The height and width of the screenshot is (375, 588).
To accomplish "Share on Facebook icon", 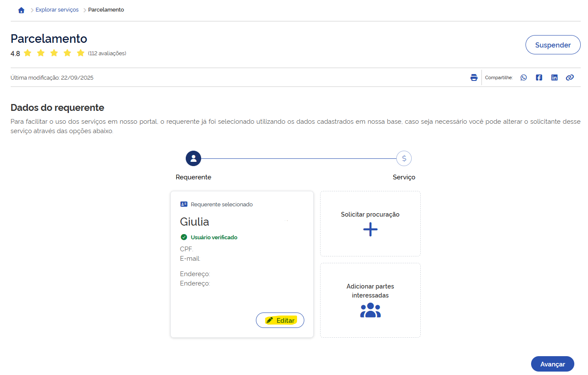I will [x=539, y=77].
